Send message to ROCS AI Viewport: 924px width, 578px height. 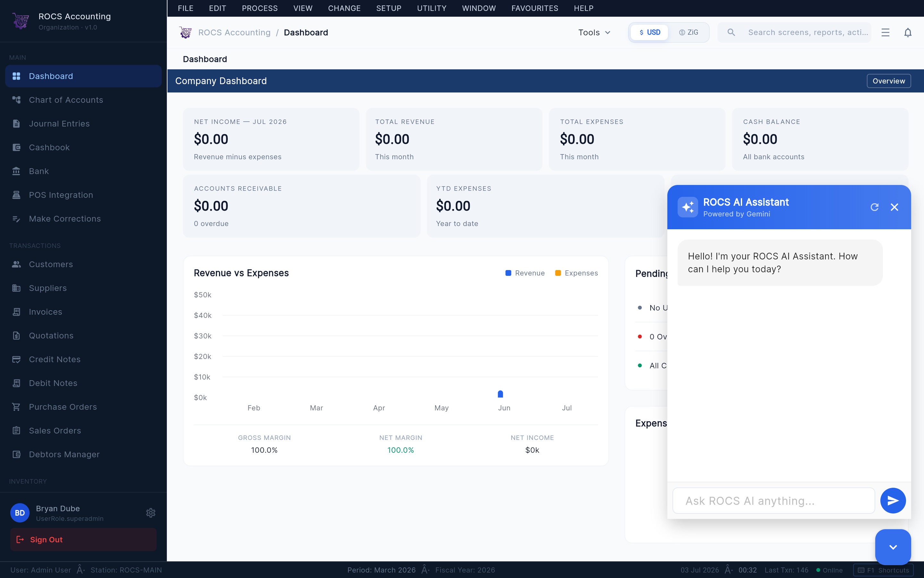coord(893,500)
